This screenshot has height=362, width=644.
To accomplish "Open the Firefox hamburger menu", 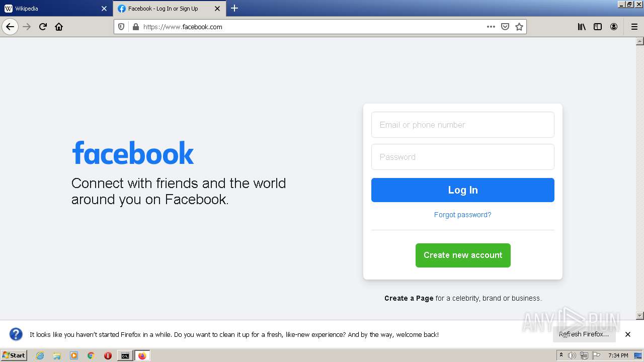I will pos(634,27).
